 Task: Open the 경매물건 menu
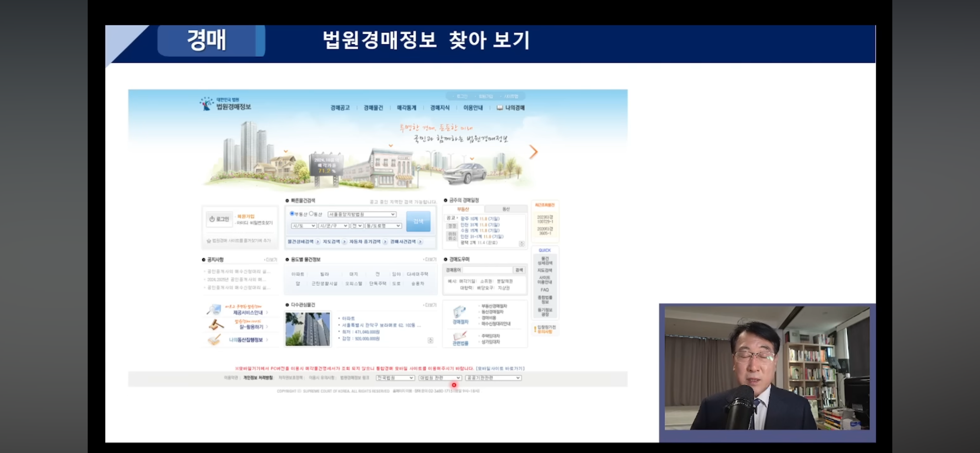pos(373,108)
